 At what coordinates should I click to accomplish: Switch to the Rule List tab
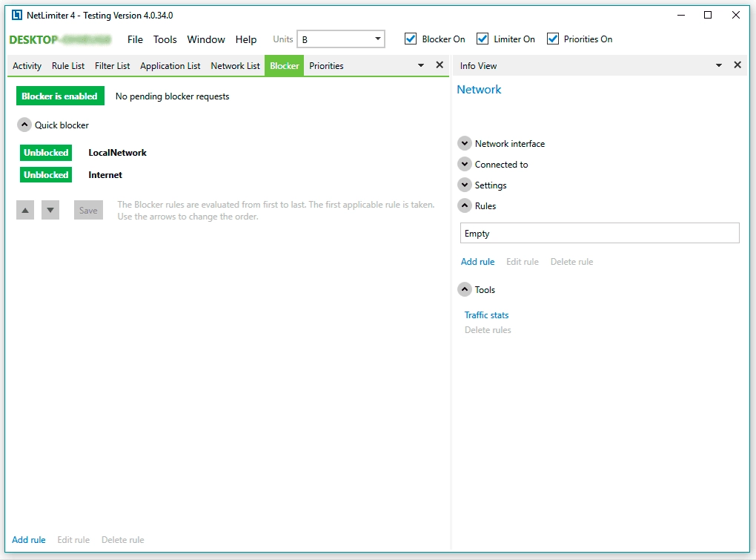(x=68, y=66)
